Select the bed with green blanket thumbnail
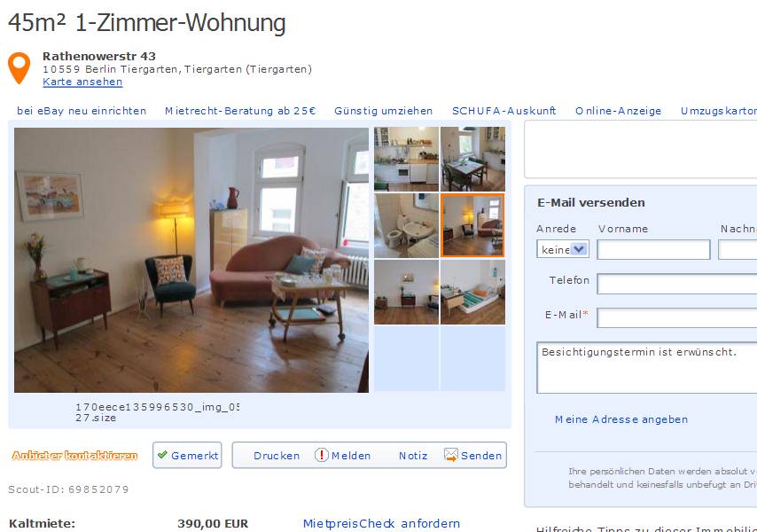 point(472,292)
